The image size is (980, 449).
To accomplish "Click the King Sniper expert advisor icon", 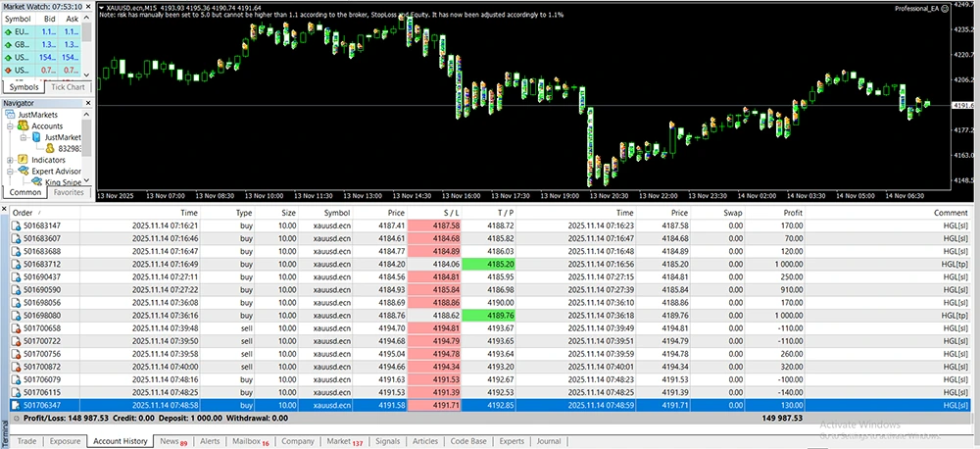I will click(x=37, y=181).
